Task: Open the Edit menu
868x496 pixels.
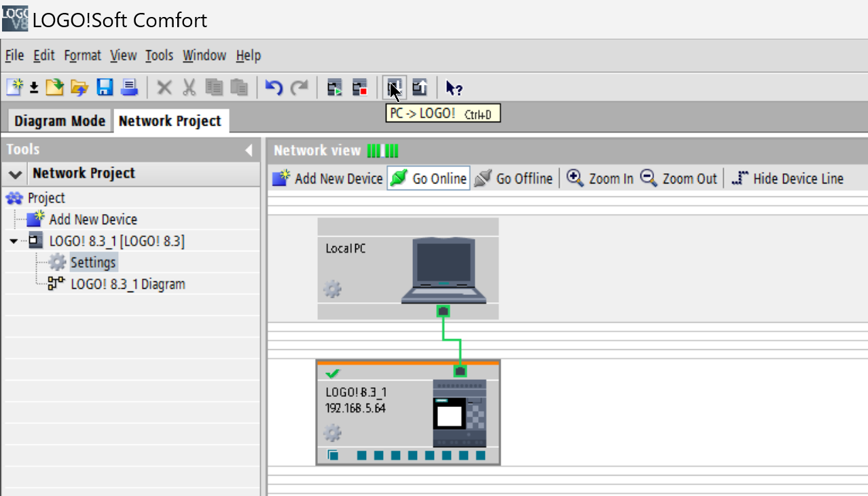Action: (x=44, y=56)
